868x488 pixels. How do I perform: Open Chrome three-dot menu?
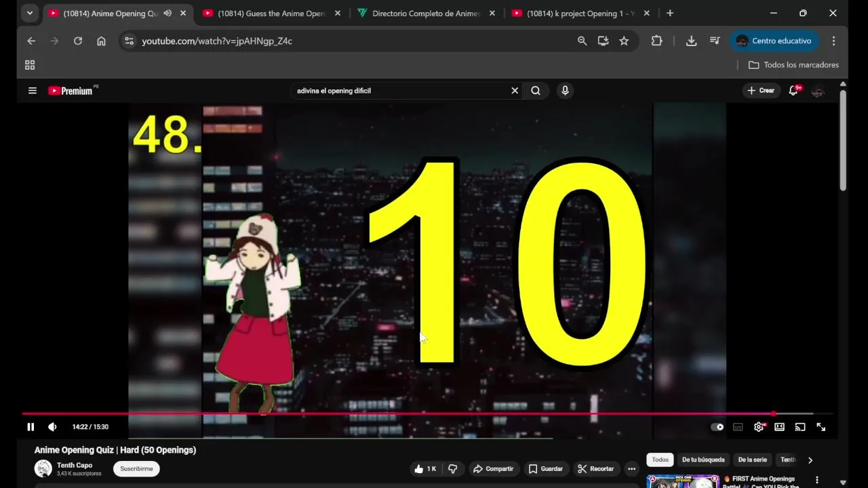point(833,41)
